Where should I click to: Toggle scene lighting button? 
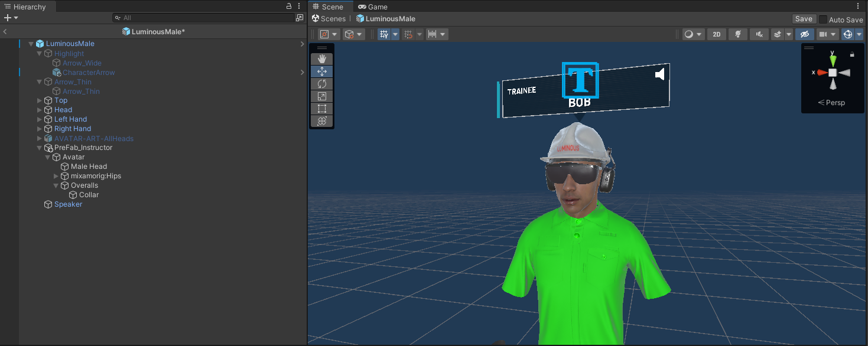(737, 34)
